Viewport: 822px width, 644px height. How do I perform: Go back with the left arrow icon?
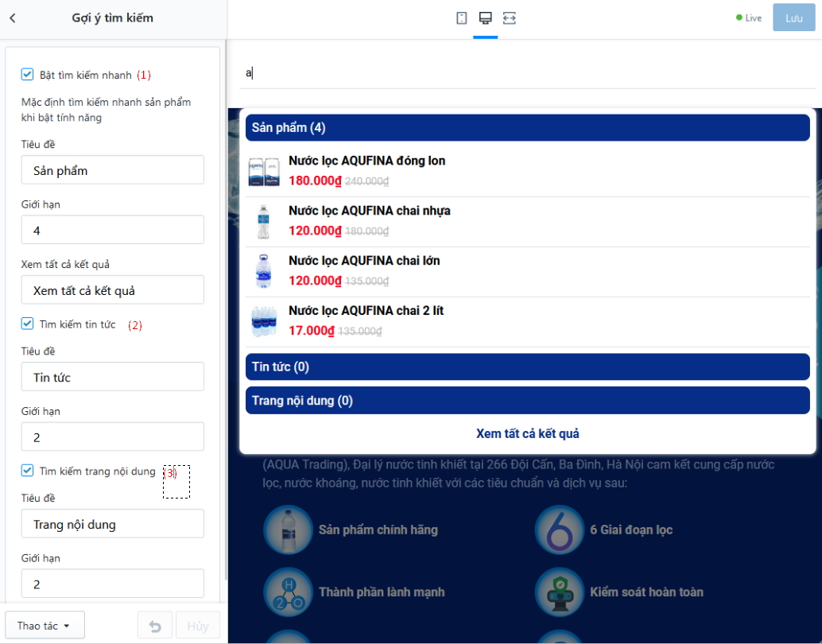[13, 17]
